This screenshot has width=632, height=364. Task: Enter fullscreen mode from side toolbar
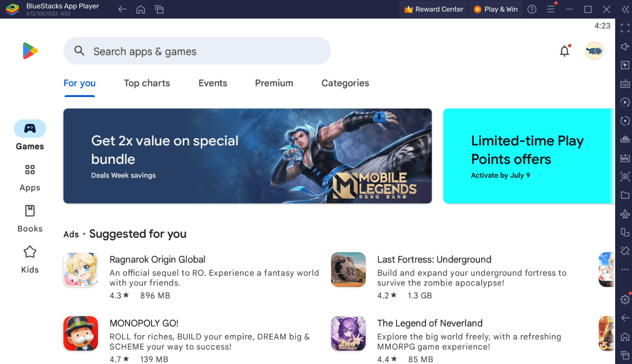click(x=625, y=28)
